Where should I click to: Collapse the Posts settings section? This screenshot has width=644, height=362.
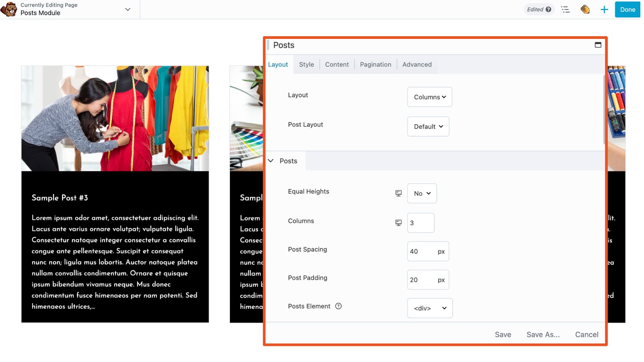click(x=271, y=161)
